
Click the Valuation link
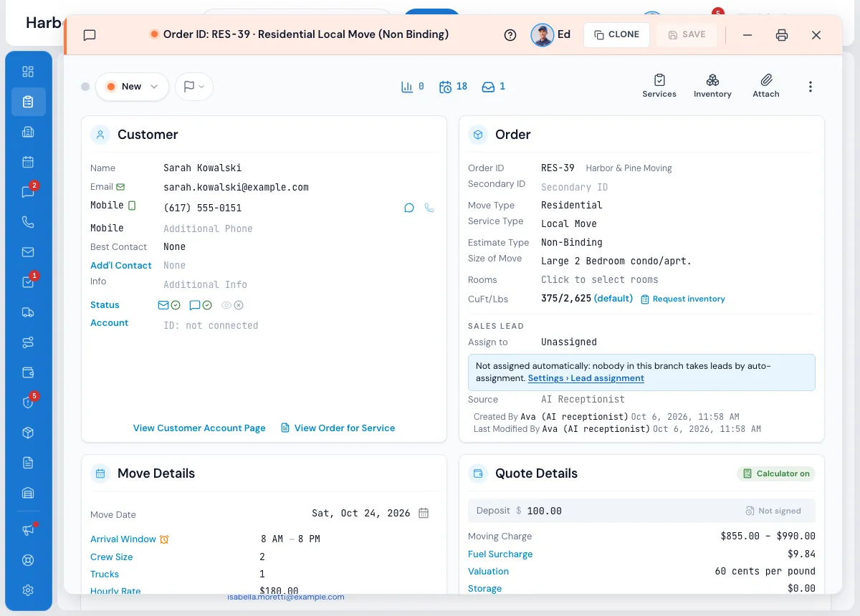pos(488,571)
